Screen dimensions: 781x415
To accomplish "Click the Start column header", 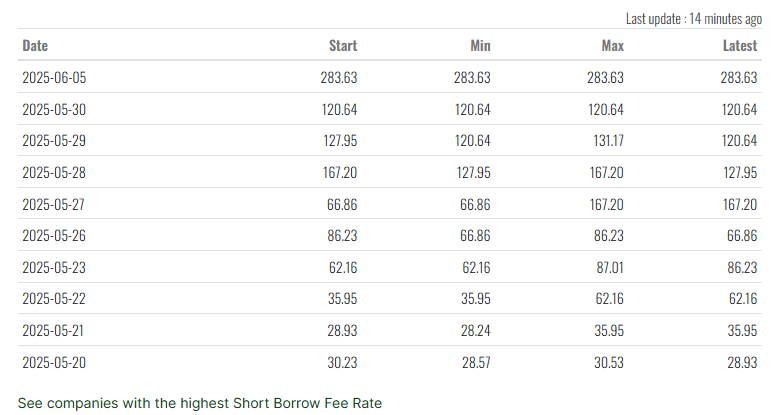I will click(343, 46).
